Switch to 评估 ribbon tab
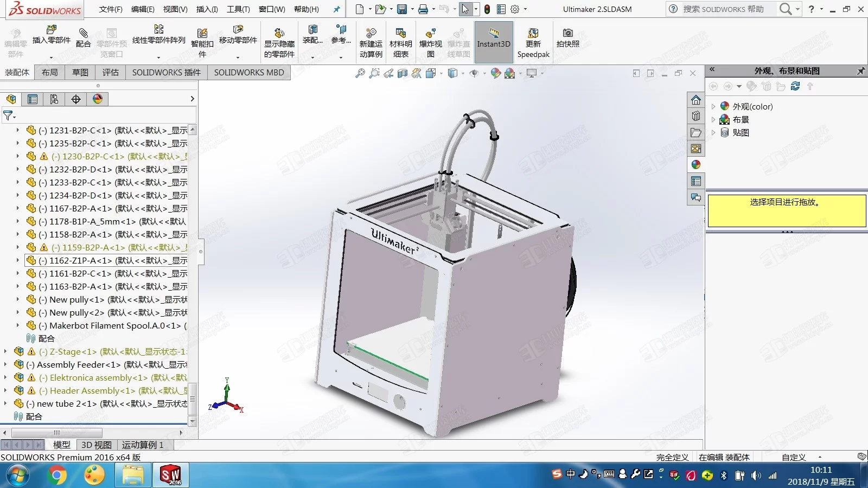868x488 pixels. 111,72
